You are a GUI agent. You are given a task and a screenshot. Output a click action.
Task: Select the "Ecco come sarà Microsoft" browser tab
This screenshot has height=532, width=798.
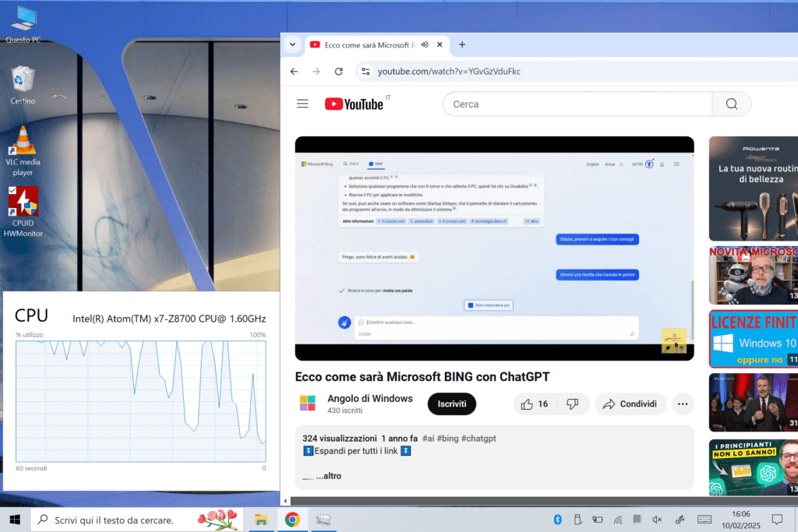click(362, 44)
